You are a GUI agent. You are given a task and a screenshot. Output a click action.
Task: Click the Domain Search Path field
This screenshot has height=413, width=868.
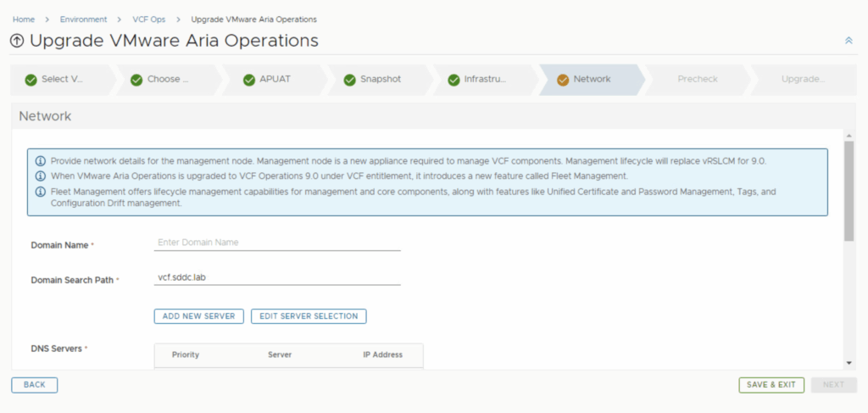(277, 277)
